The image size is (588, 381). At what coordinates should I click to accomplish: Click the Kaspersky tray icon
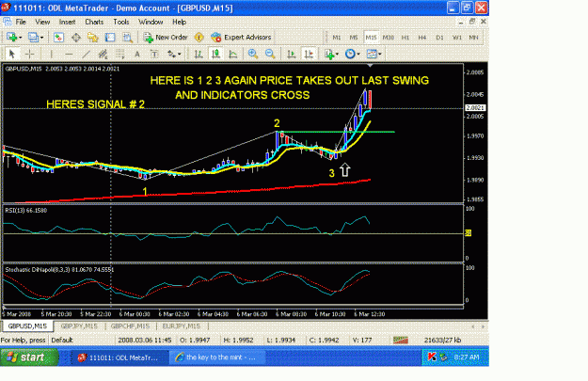(x=432, y=357)
